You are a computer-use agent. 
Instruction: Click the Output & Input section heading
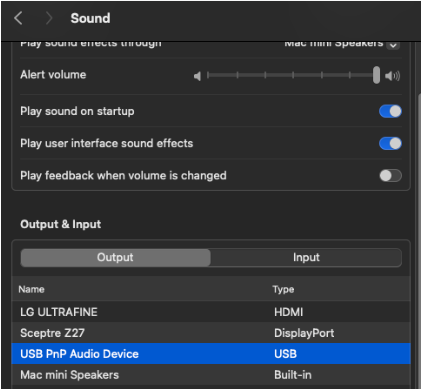click(x=61, y=224)
